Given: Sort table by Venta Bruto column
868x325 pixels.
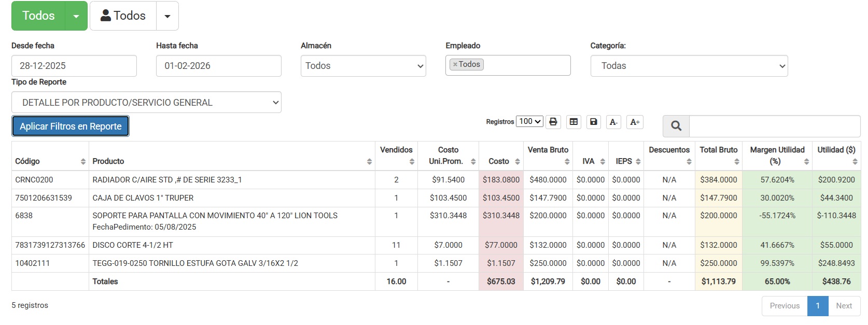Looking at the screenshot, I should (x=548, y=156).
